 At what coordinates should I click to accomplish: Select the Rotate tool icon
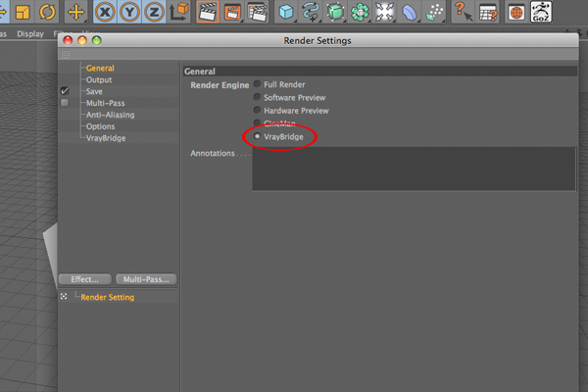(47, 12)
